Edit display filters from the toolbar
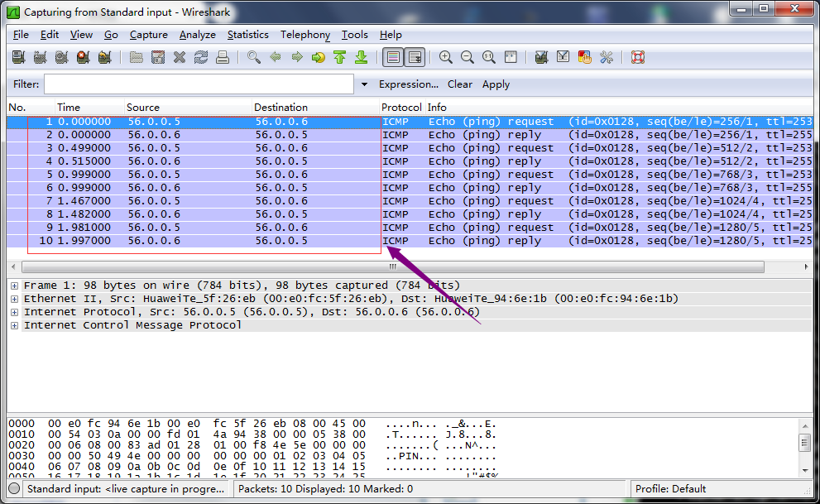820x504 pixels. pos(563,57)
